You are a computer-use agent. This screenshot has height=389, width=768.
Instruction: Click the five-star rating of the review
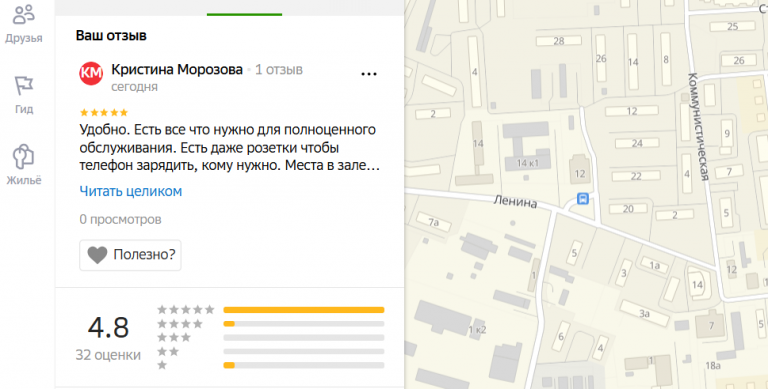(x=104, y=113)
